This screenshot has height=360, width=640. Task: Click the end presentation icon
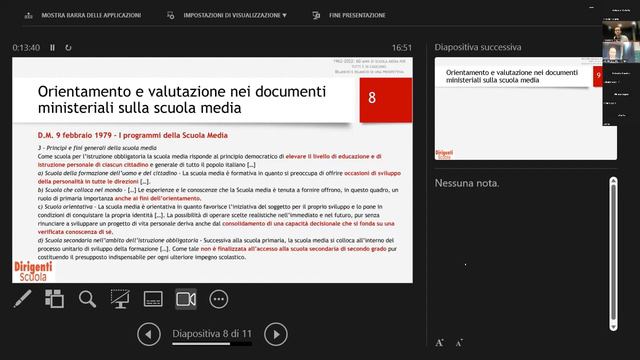pyautogui.click(x=316, y=15)
